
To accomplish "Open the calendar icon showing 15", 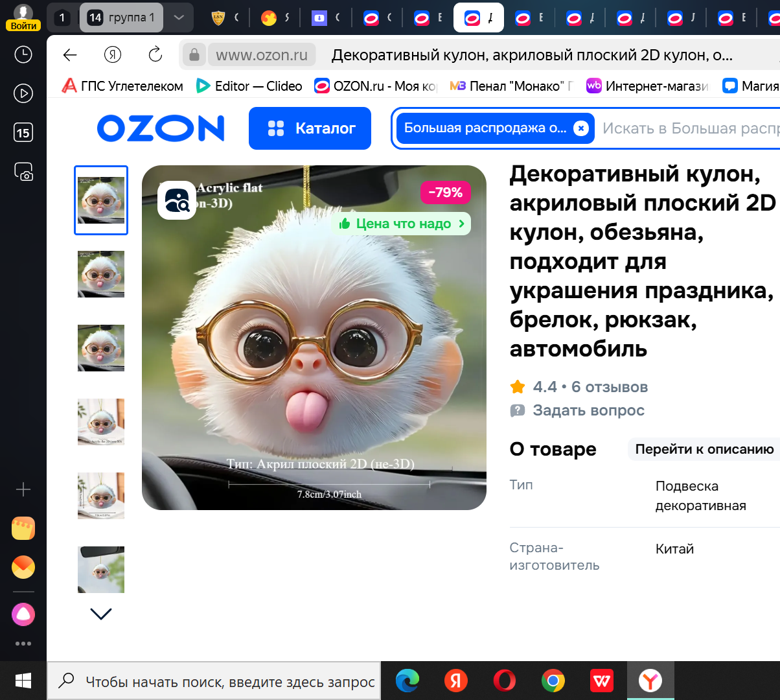I will tap(23, 132).
